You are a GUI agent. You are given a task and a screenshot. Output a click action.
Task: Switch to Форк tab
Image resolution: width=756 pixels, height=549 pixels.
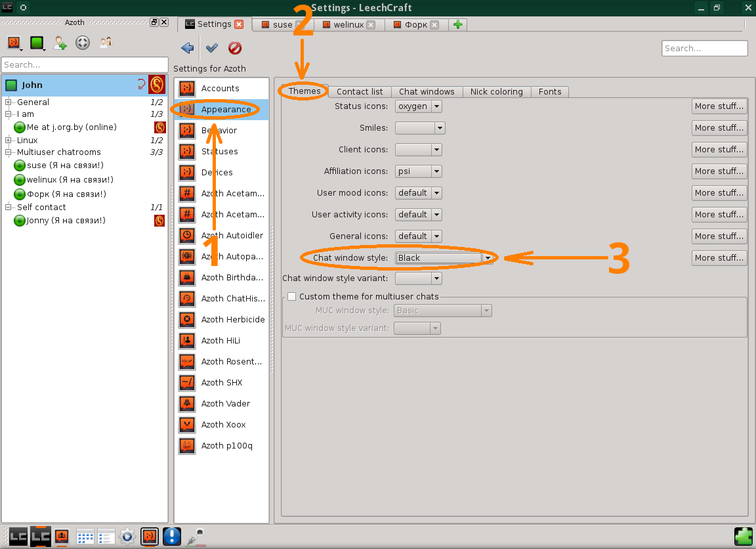415,24
